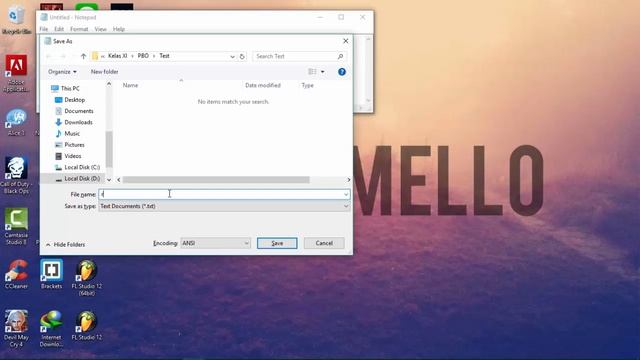Open recent locations dropdown arrow
Screen dimensions: 640x360
tap(73, 56)
